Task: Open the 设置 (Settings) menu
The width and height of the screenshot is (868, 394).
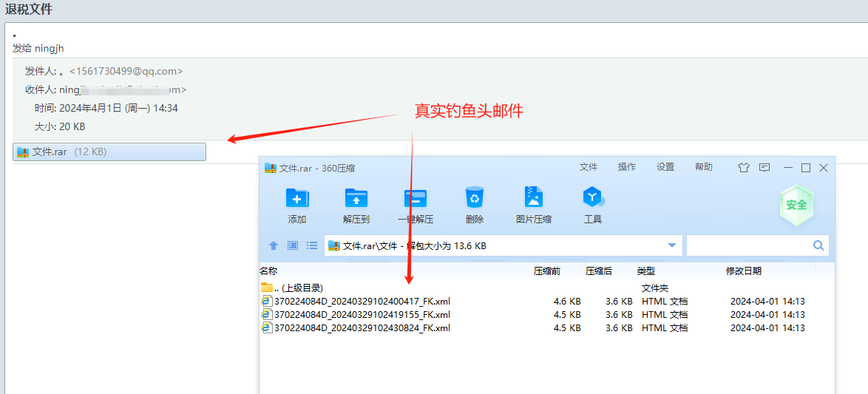Action: [x=665, y=167]
